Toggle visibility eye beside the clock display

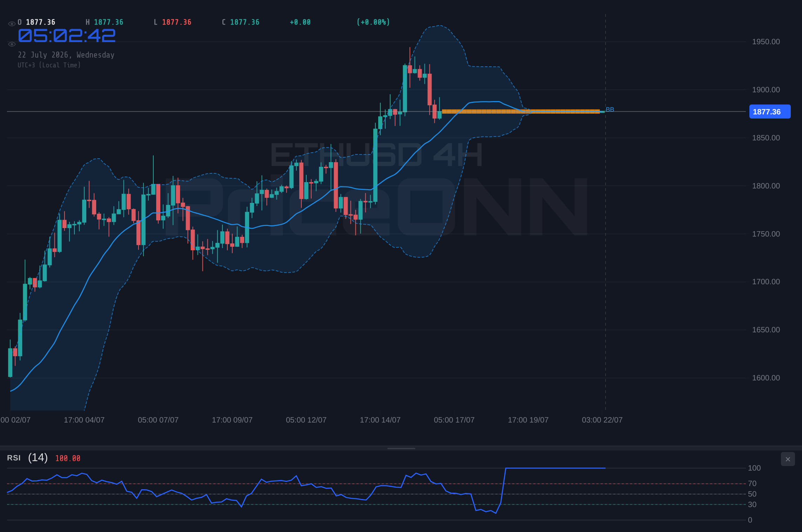(12, 44)
